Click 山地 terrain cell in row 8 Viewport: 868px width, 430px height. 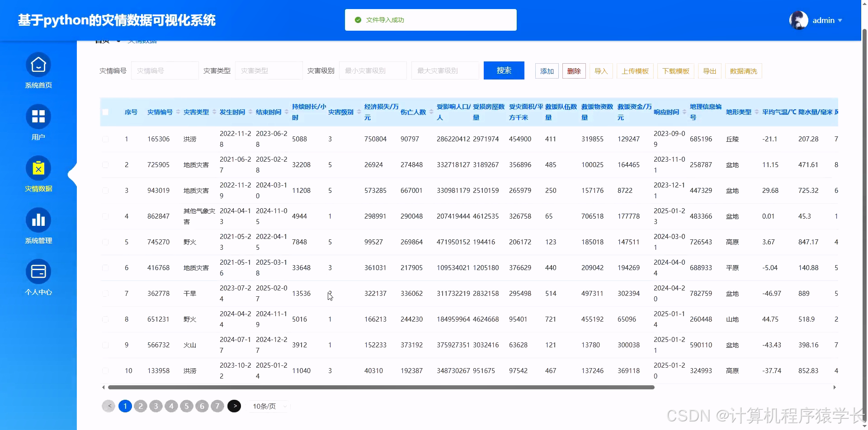pos(732,319)
